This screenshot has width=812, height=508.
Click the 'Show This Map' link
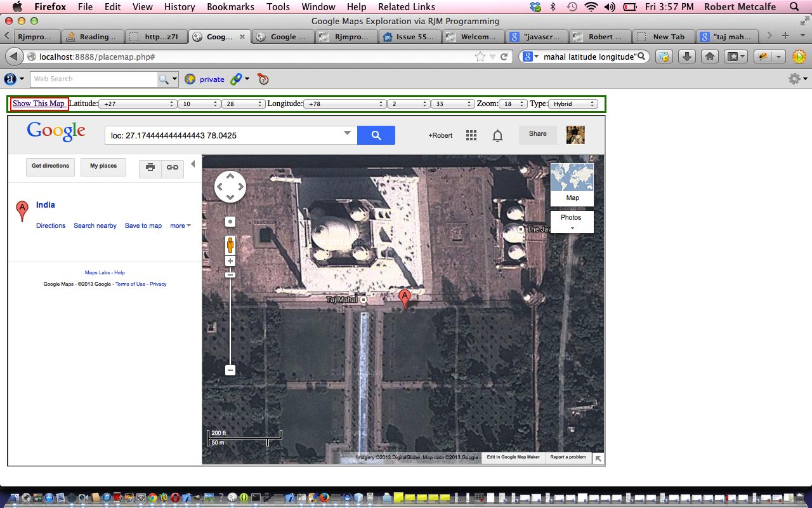click(x=39, y=104)
